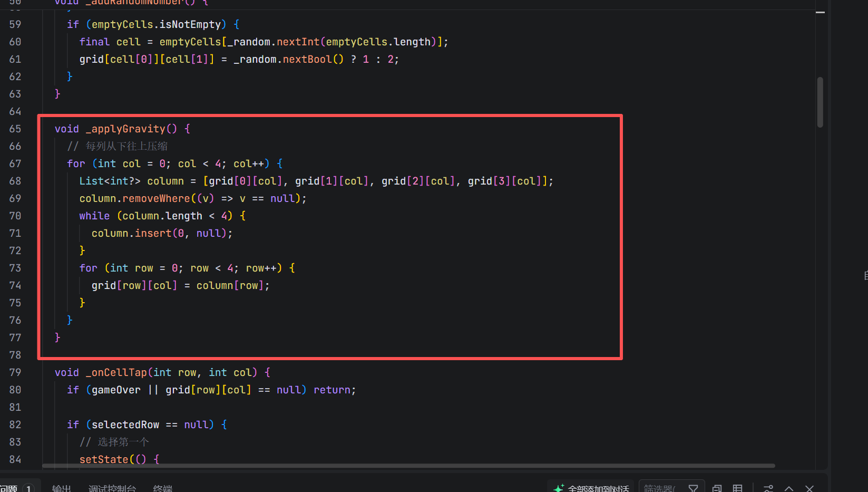Click the comment "// 选择第一个"
The image size is (868, 492).
[114, 442]
